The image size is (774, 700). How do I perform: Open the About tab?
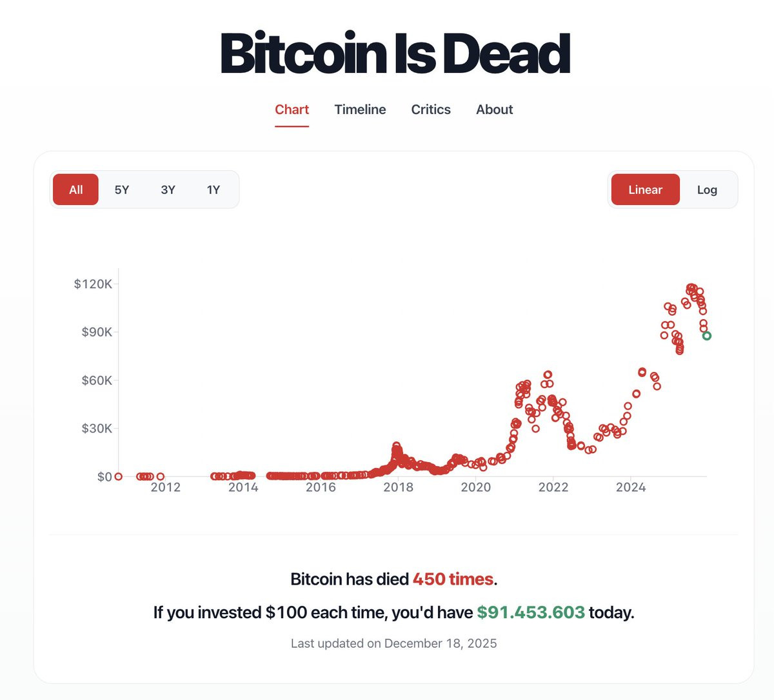click(x=495, y=110)
